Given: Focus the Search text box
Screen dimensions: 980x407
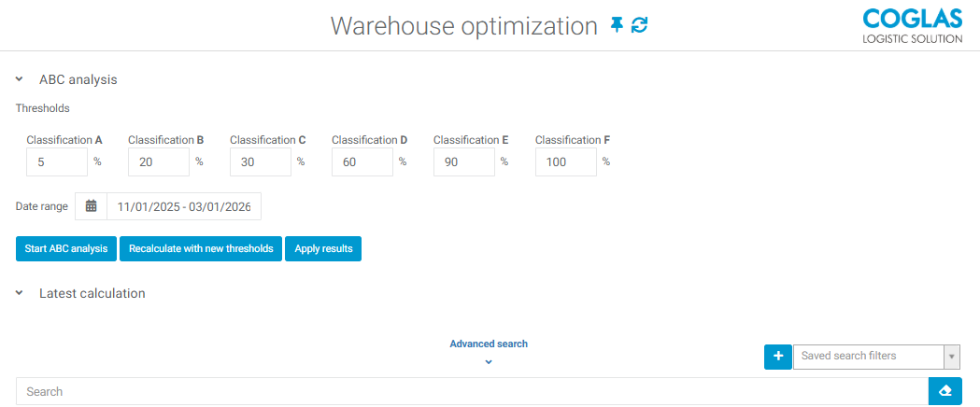Looking at the screenshot, I should [473, 391].
